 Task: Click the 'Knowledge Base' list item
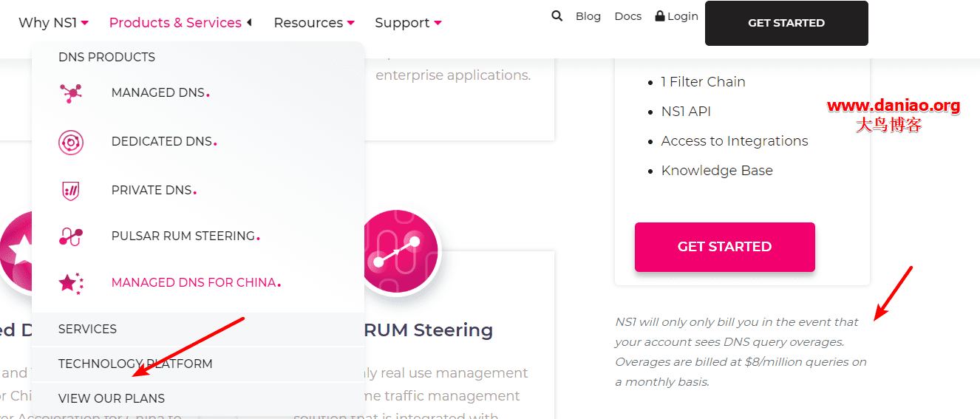(x=717, y=171)
